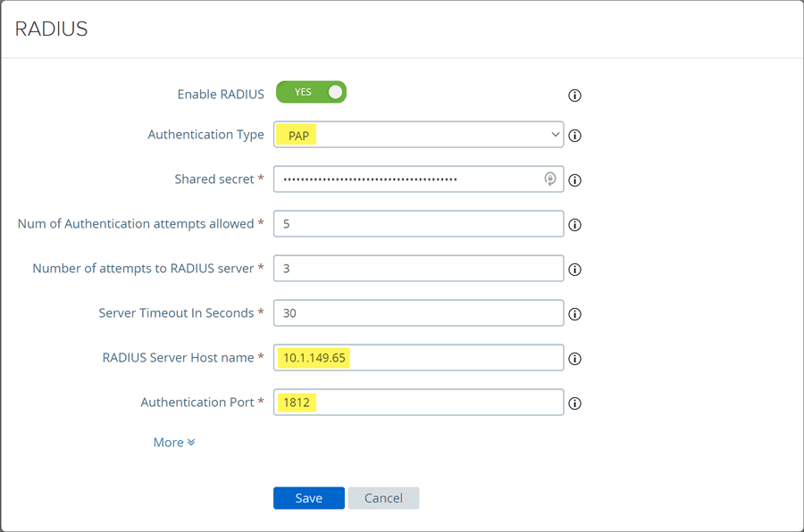Viewport: 804px width, 532px height.
Task: Click info icon for Authentication Port
Action: [574, 403]
